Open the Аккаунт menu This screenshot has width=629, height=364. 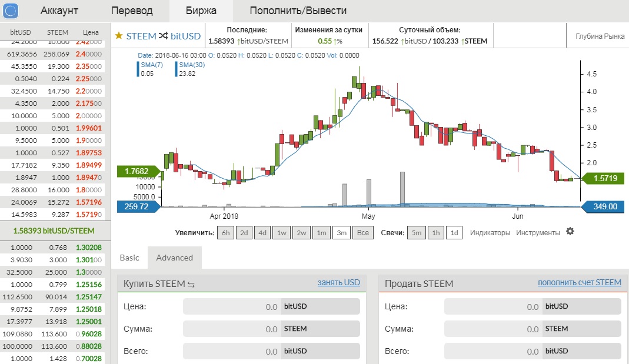59,11
